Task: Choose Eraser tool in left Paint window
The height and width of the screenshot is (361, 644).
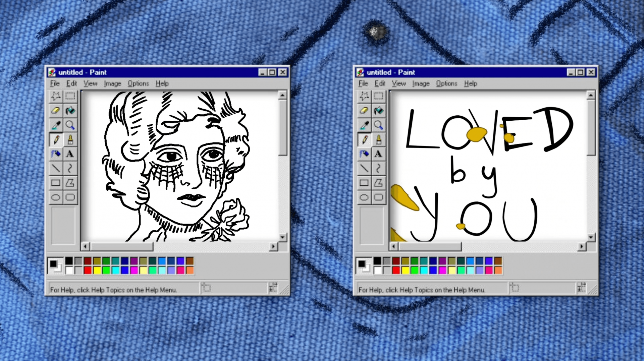Action: [56, 111]
